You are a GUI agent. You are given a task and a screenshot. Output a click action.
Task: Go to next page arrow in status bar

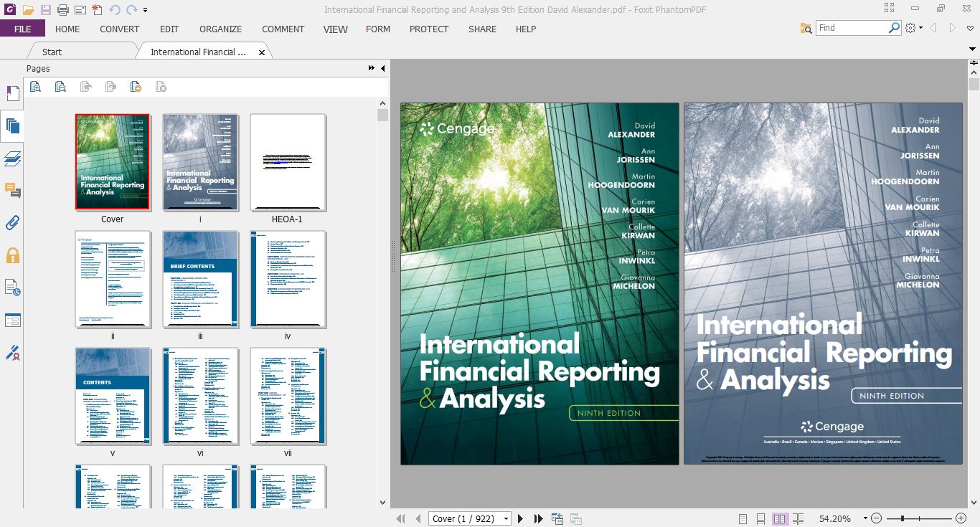pos(521,518)
